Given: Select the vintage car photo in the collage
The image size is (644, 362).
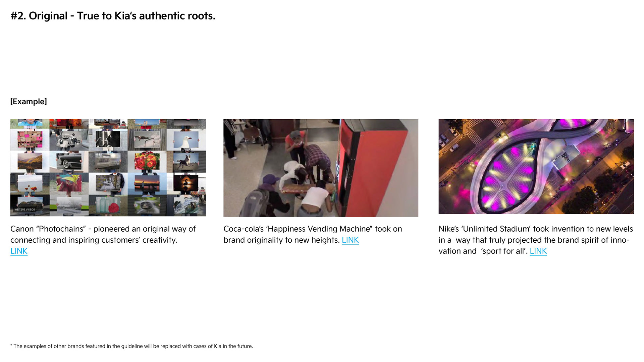Looking at the screenshot, I should (69, 162).
